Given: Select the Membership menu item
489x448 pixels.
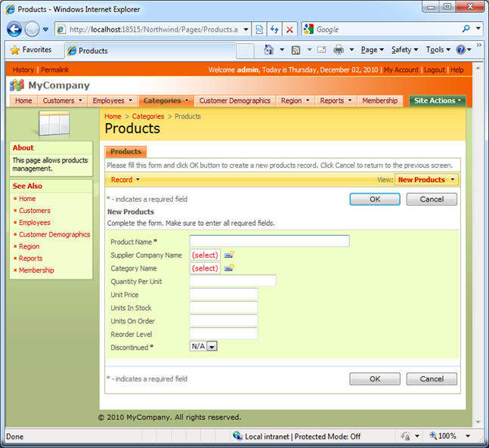Looking at the screenshot, I should (379, 100).
